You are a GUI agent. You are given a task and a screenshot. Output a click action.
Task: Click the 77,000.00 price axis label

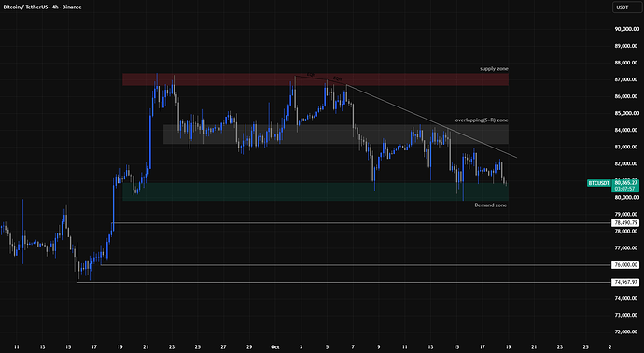pyautogui.click(x=627, y=248)
